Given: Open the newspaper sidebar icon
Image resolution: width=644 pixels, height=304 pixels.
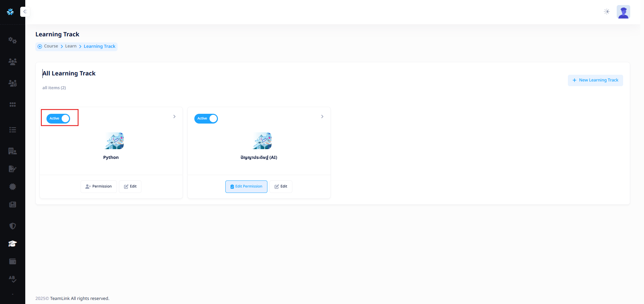Looking at the screenshot, I should [x=12, y=205].
